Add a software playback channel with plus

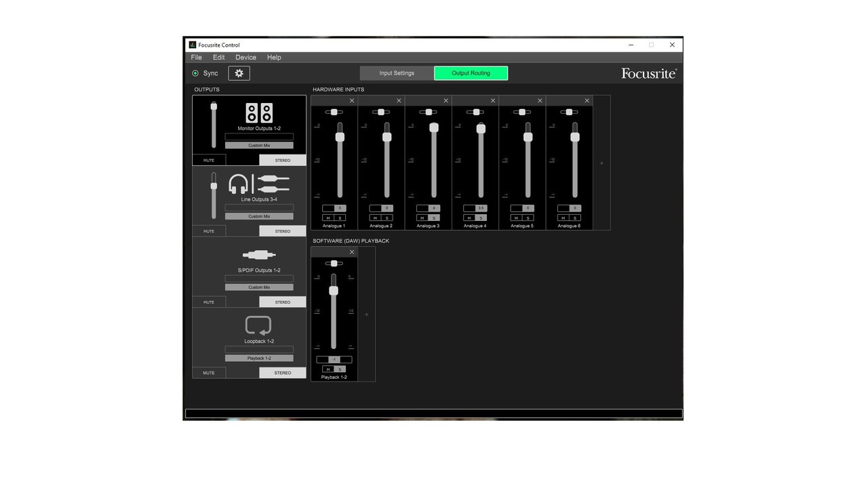367,314
